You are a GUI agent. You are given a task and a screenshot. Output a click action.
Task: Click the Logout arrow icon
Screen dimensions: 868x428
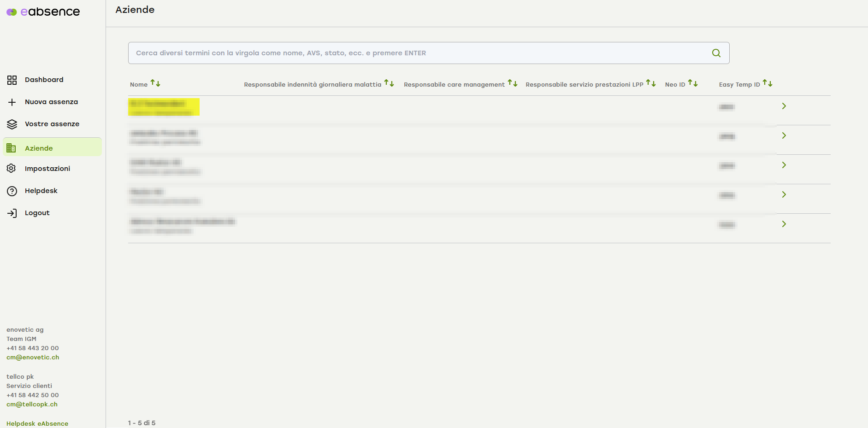point(12,213)
